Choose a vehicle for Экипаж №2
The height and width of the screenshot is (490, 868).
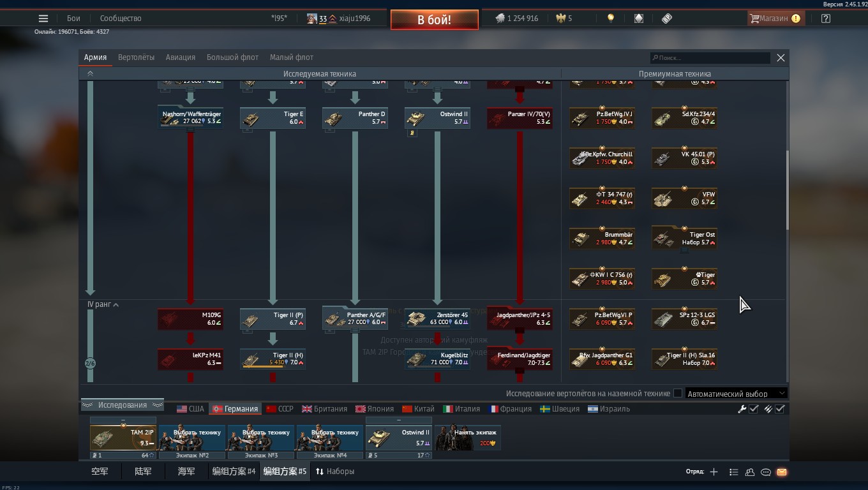(192, 438)
